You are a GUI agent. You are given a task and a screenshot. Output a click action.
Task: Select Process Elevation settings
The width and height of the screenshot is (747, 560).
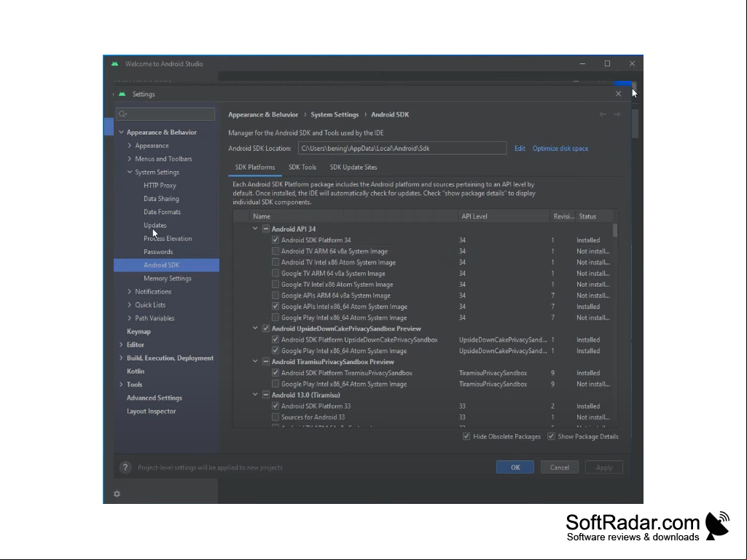pos(166,239)
